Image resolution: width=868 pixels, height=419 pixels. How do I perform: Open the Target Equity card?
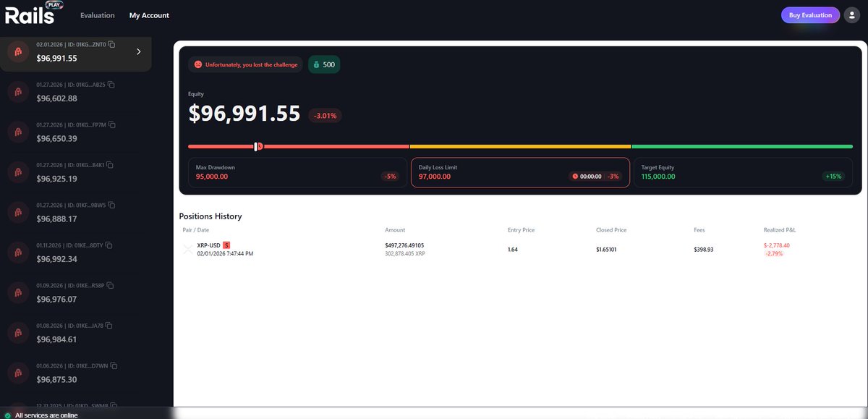tap(743, 172)
